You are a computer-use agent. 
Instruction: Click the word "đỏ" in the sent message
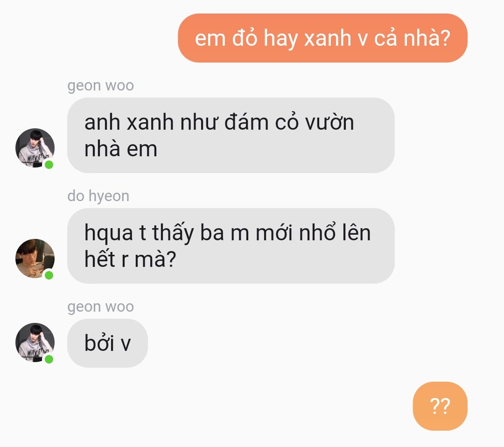pos(245,38)
